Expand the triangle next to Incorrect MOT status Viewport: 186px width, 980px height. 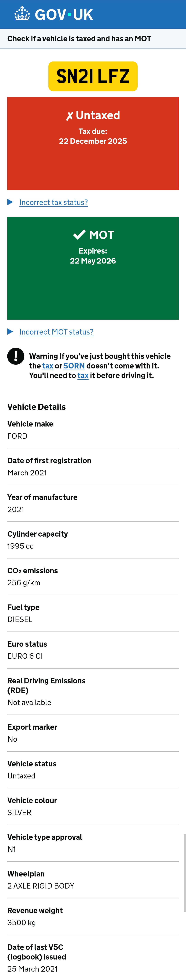pos(10,332)
